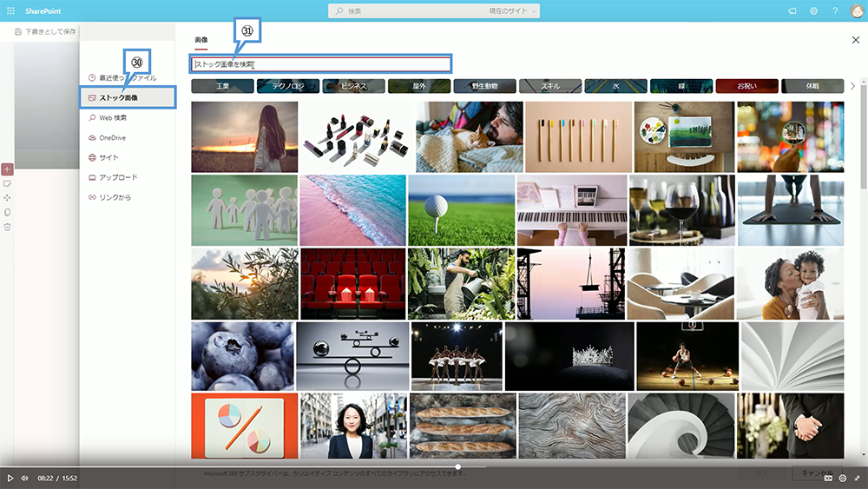
Task: Select the lipsticks image
Action: click(x=357, y=136)
